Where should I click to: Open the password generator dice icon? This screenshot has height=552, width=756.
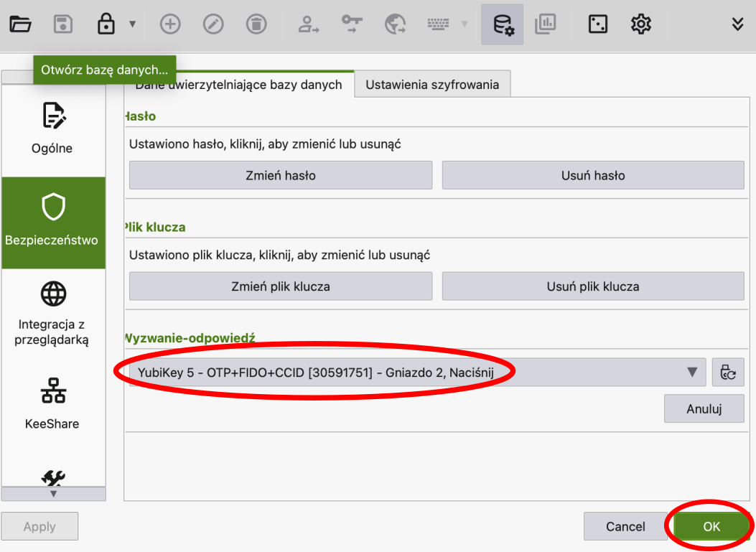click(x=597, y=24)
